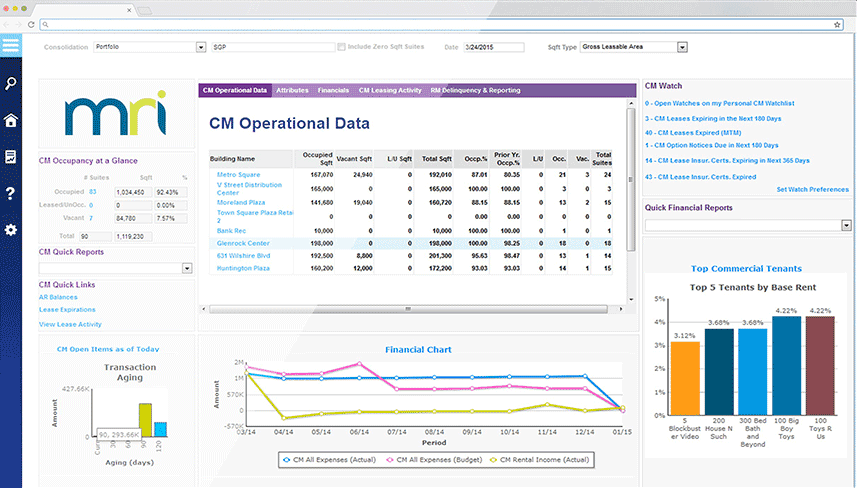Toggle CM All Expenses (Actual) legend item
857x488 pixels.
pyautogui.click(x=329, y=460)
